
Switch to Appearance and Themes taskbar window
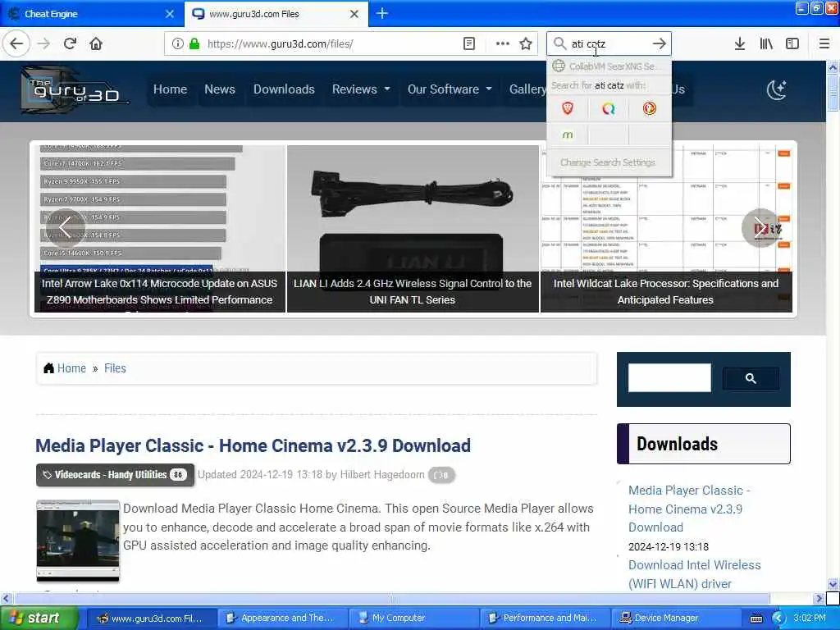pos(282,619)
